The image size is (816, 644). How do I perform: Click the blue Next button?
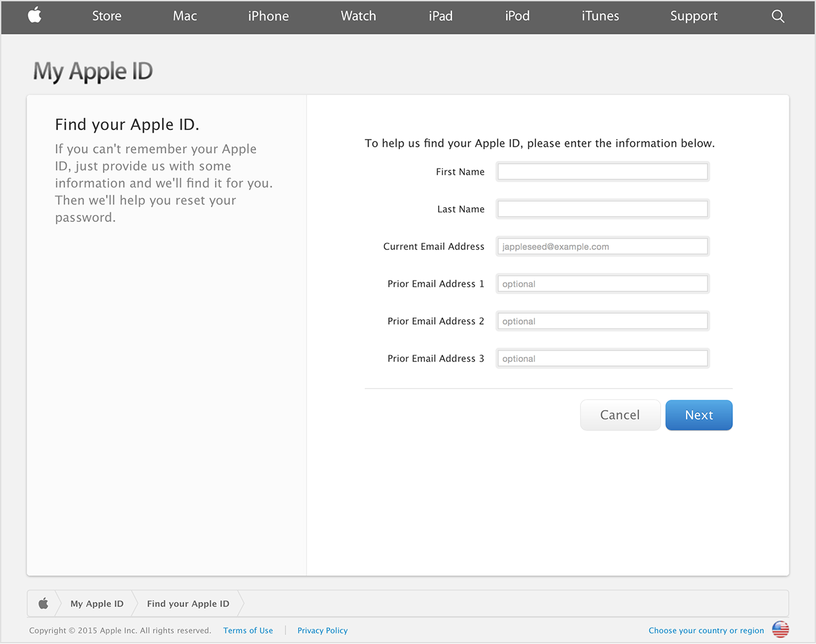coord(699,415)
